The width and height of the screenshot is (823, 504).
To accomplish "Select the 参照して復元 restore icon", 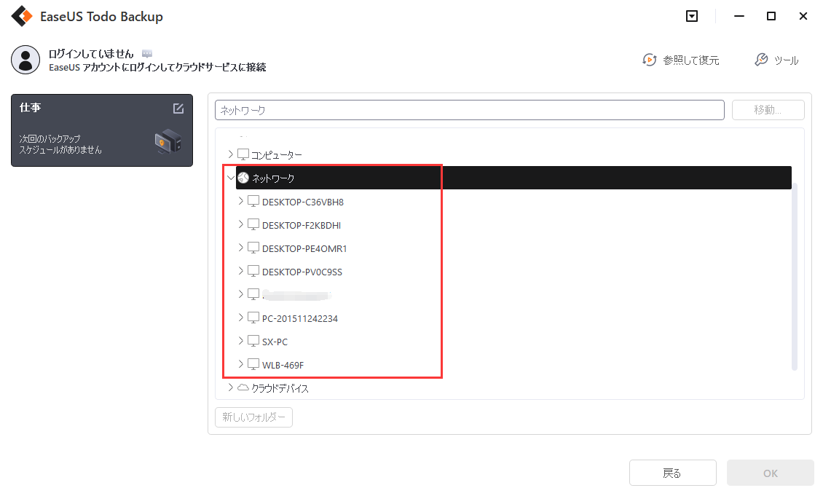I will (649, 60).
